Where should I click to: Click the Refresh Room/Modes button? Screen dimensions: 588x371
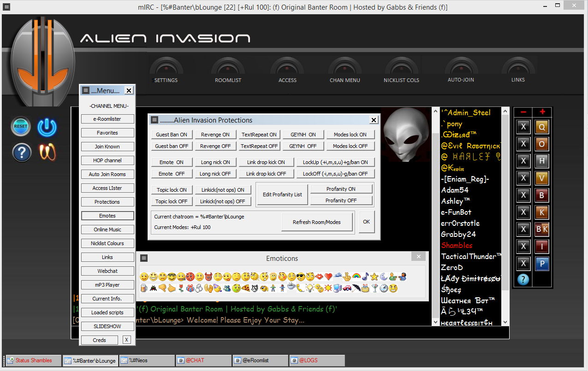tap(317, 222)
